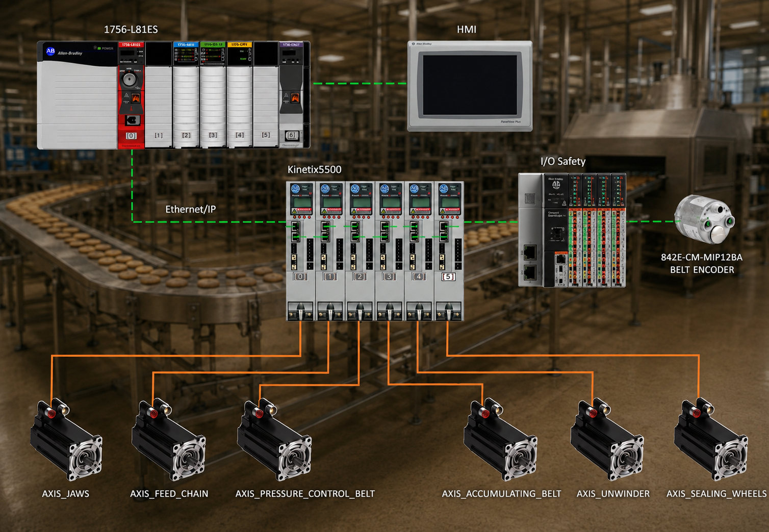The image size is (769, 532).
Task: Click the 'AXIS_JAWS' text label
Action: point(65,494)
